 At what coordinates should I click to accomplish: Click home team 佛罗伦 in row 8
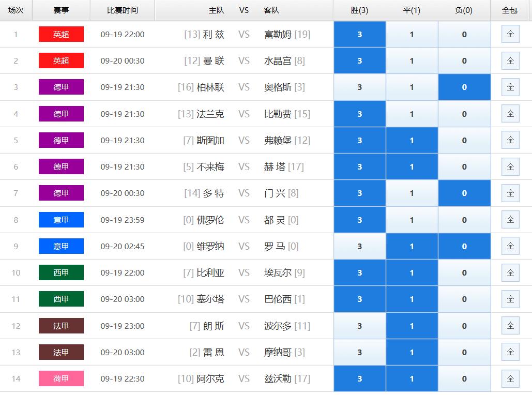tap(210, 220)
